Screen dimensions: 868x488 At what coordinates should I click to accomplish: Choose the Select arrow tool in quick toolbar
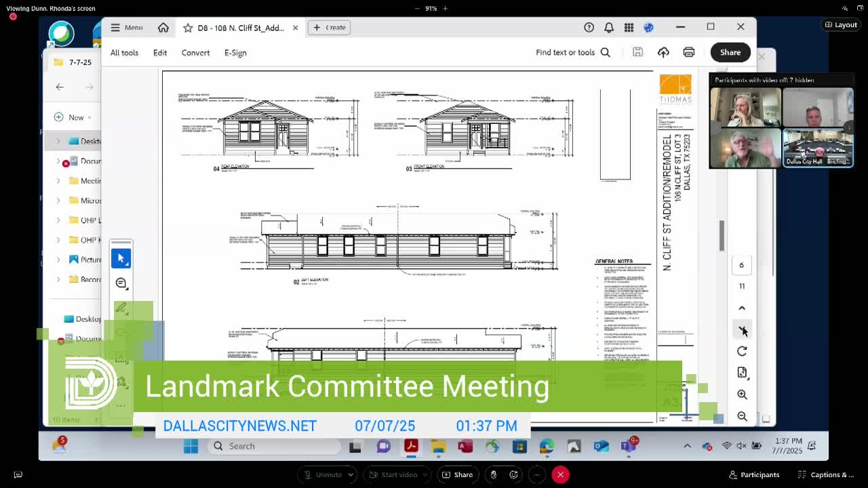121,258
